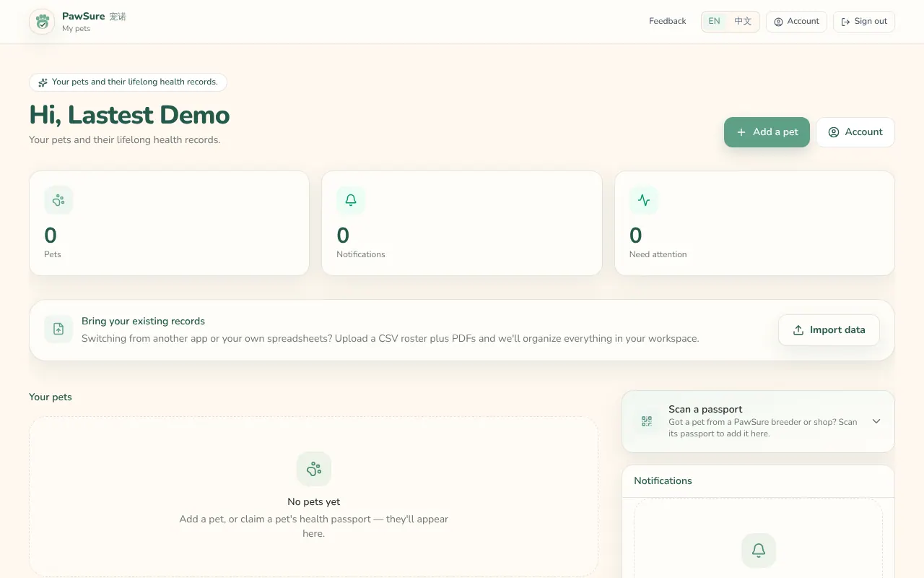Image resolution: width=924 pixels, height=578 pixels.
Task: Click the bell icon on the Notifications stat card
Action: pos(351,200)
